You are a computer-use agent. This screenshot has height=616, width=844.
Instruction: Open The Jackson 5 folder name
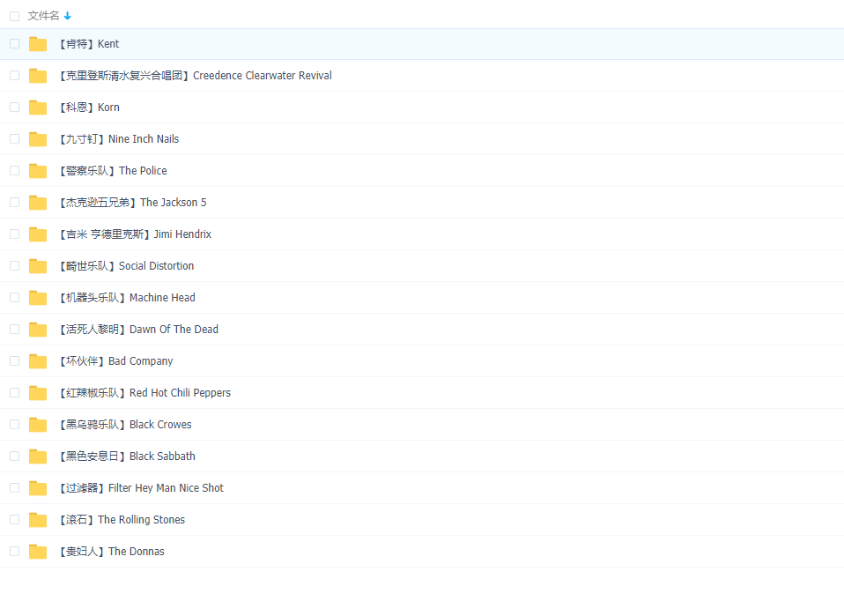(x=133, y=203)
